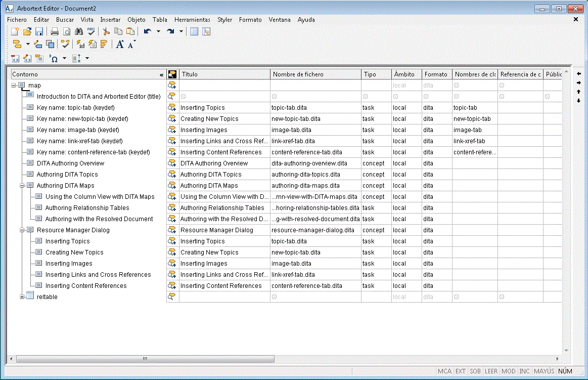Open the Tabla menu

pos(160,20)
